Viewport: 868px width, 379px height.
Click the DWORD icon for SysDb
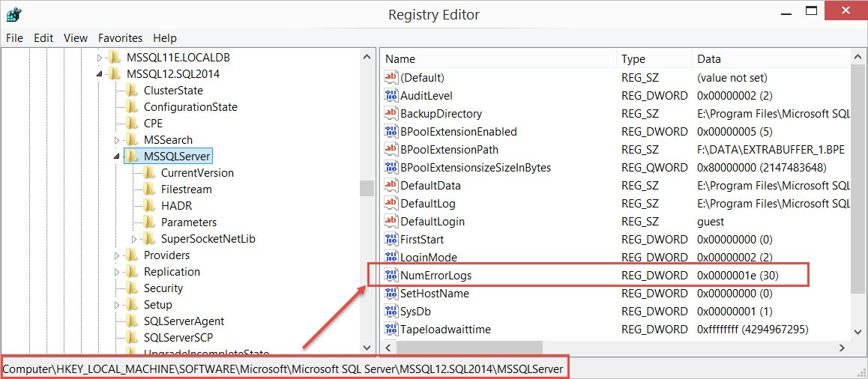(391, 311)
